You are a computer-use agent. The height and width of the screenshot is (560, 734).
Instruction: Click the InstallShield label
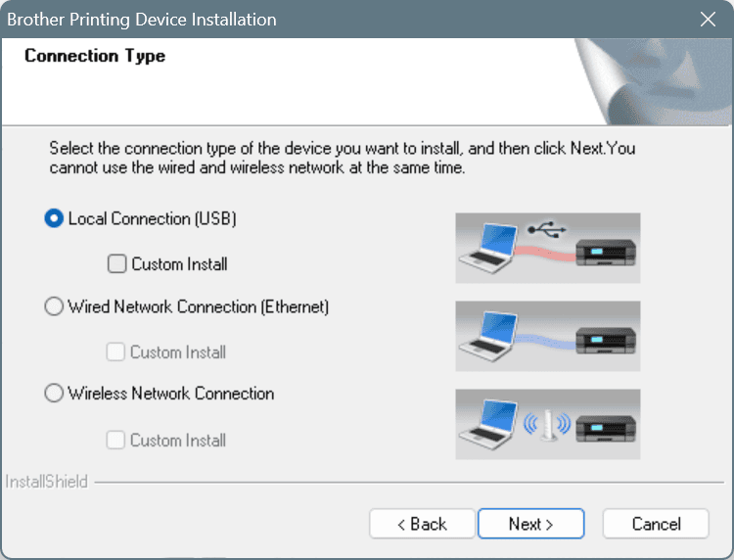(47, 482)
